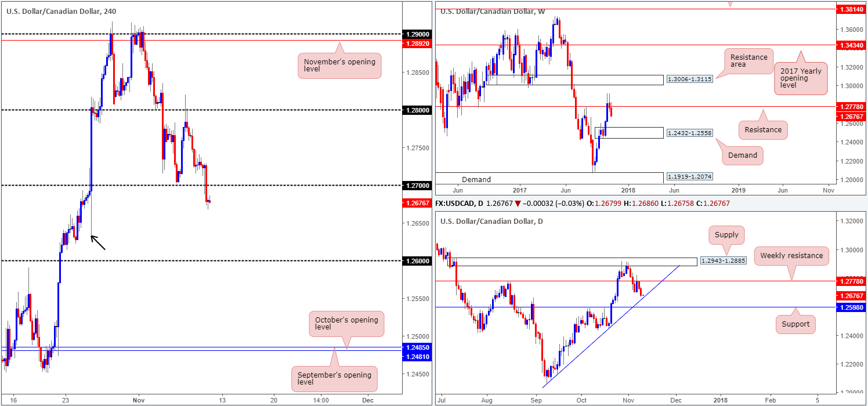868x406 pixels.
Task: Select the 1.29000 price label on 4-hour chart
Action: click(x=416, y=35)
